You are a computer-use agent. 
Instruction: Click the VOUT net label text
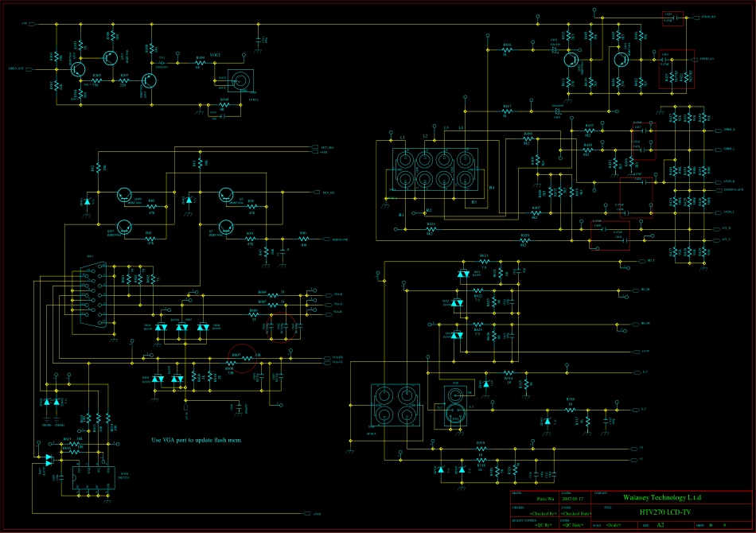click(215, 56)
